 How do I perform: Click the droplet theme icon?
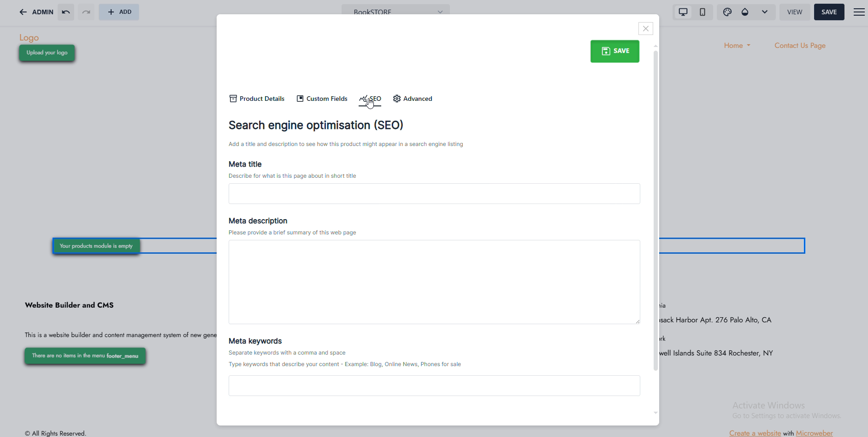tap(745, 12)
